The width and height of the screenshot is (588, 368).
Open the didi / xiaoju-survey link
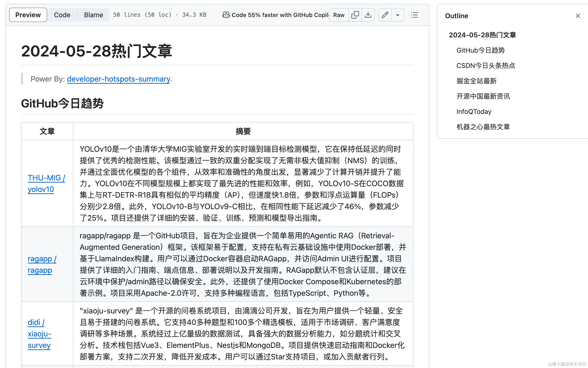coord(39,334)
